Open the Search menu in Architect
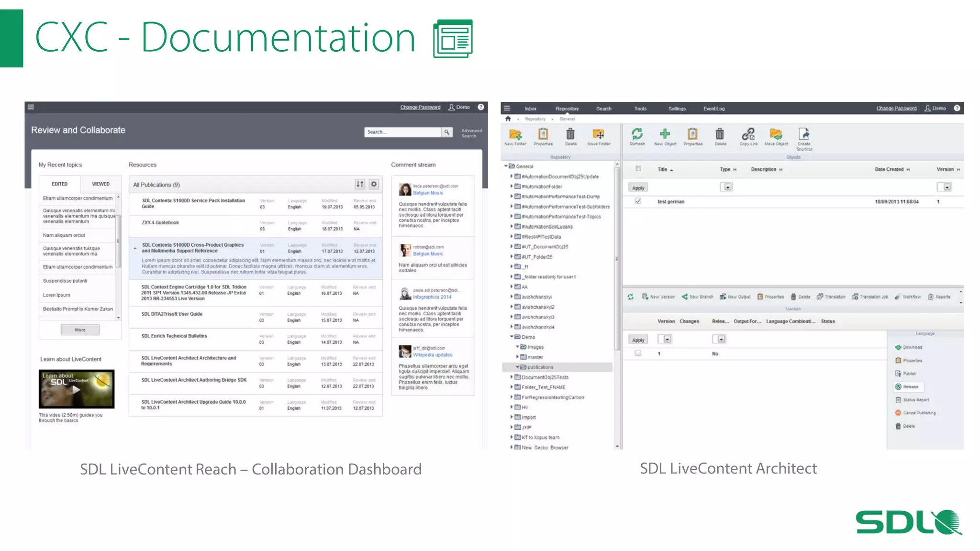 point(603,109)
